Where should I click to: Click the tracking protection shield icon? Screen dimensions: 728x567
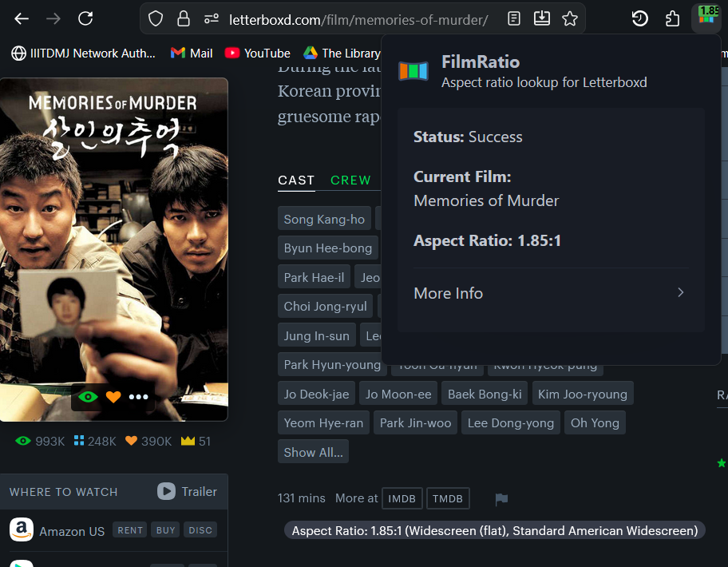coord(155,18)
